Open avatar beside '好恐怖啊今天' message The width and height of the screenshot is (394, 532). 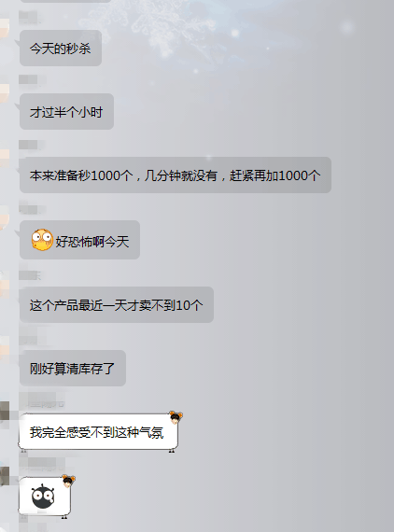pos(5,218)
